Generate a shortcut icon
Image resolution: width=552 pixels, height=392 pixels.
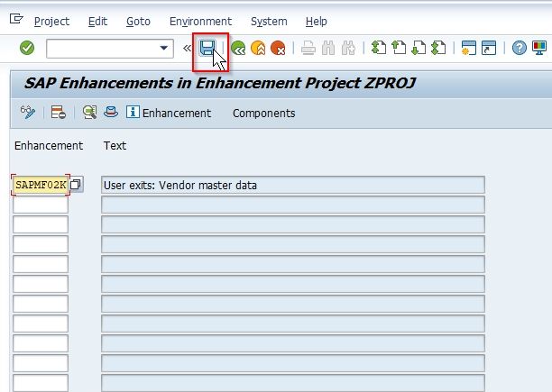click(489, 48)
